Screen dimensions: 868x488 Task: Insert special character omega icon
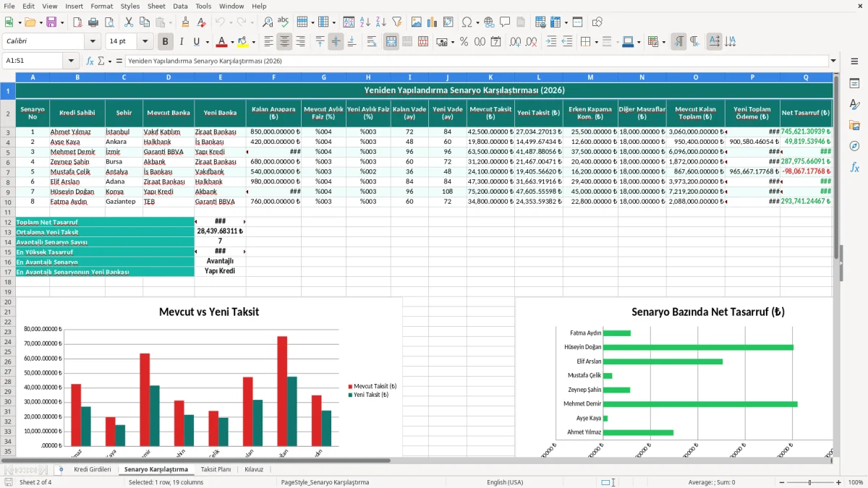[x=467, y=22]
